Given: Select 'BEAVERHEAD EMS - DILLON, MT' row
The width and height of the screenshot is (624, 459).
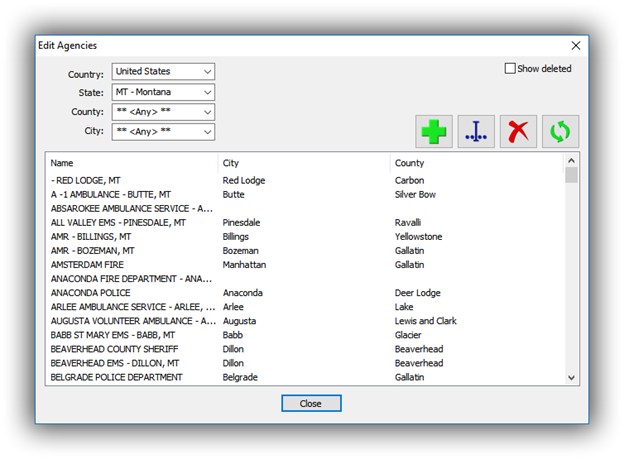Looking at the screenshot, I should pyautogui.click(x=305, y=363).
